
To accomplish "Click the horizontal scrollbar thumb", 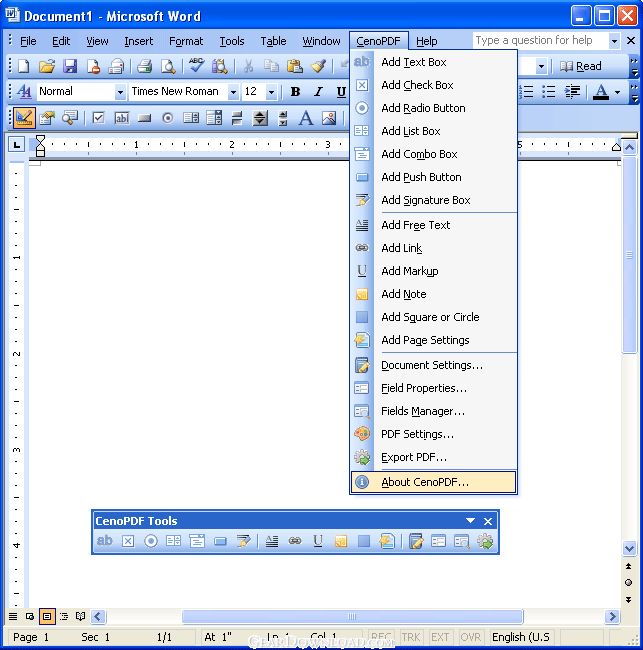I will point(352,616).
